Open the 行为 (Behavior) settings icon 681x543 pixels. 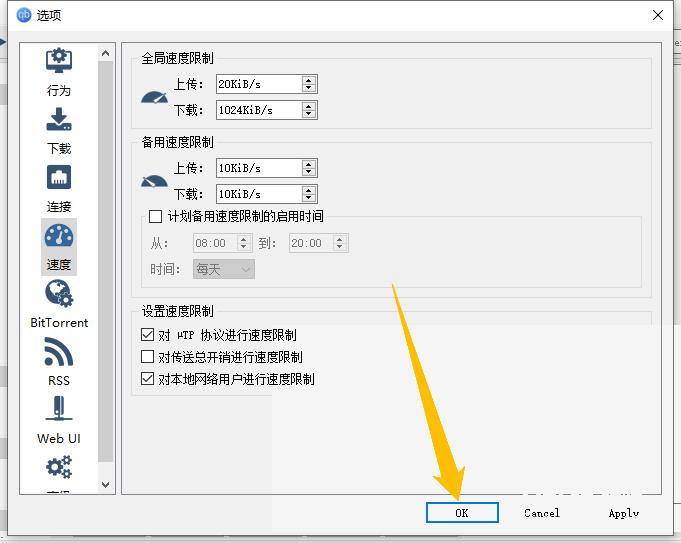point(59,61)
